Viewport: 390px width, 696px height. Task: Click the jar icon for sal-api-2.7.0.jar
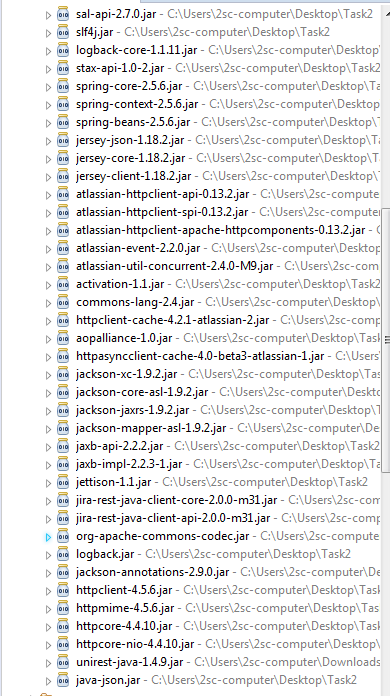pyautogui.click(x=63, y=14)
